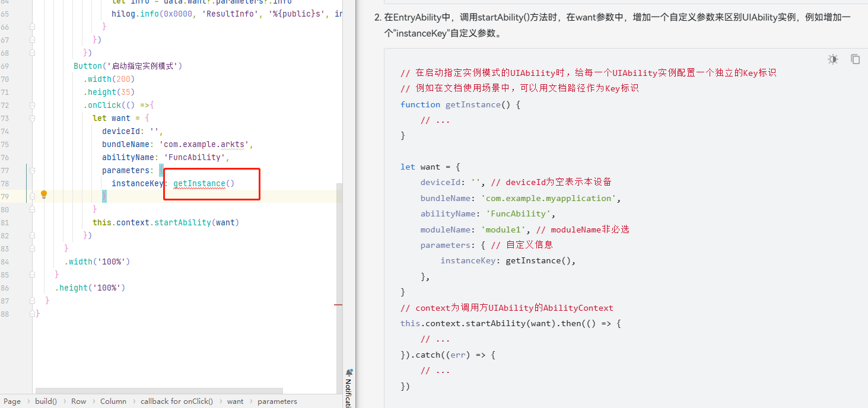
Task: Click '.height(35)' on line 71
Action: tap(109, 92)
